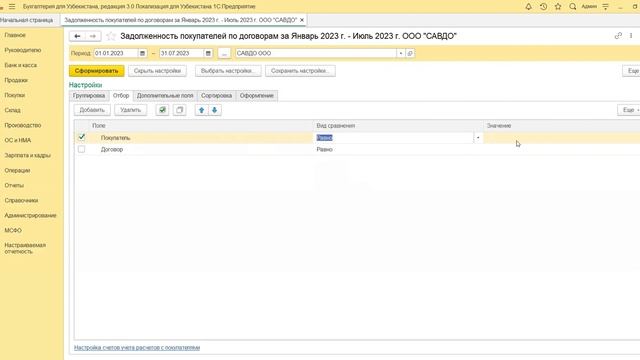Screen dimensions: 640x360
Task: Open Администрирование section in sidebar
Action: [x=31, y=216]
